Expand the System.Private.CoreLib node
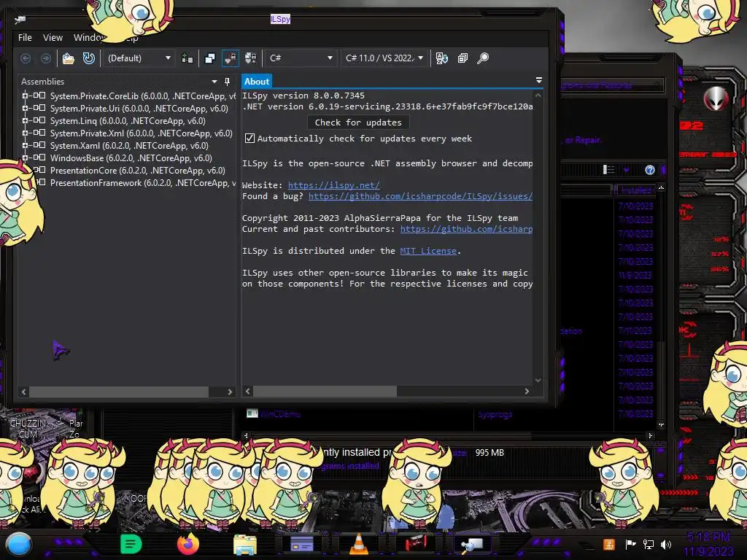 [x=25, y=96]
